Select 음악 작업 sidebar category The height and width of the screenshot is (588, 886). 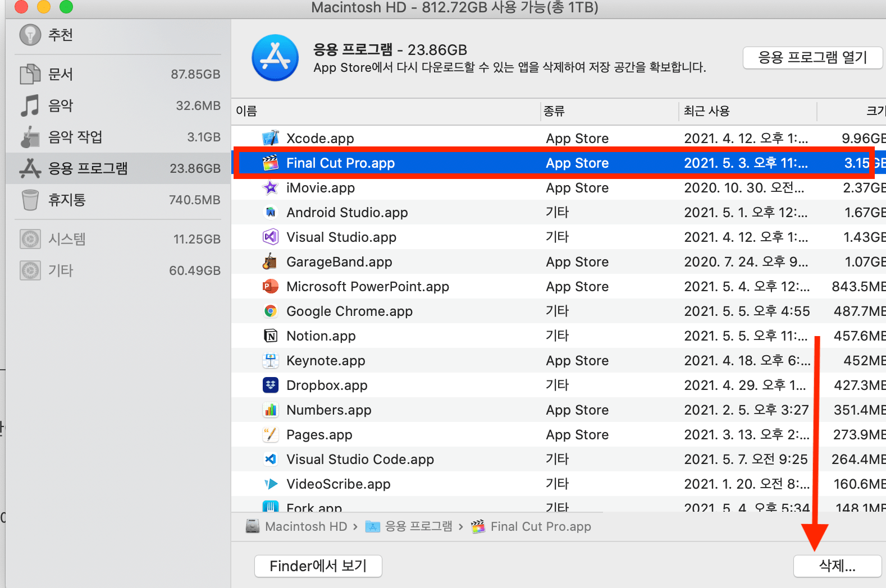[118, 137]
